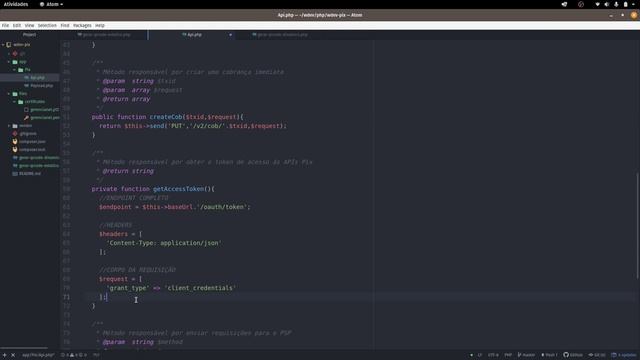640x360 pixels.
Task: Switch to the gerar-qrcode tab right of Api.php
Action: point(280,35)
